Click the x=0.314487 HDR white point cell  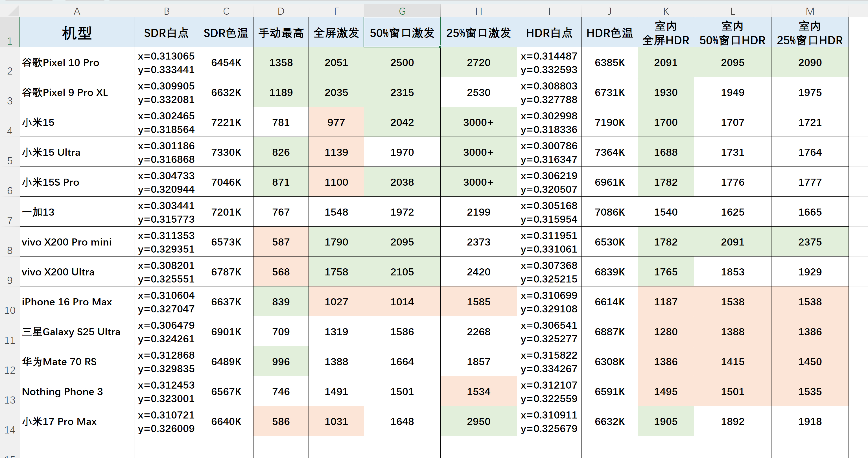tap(549, 62)
